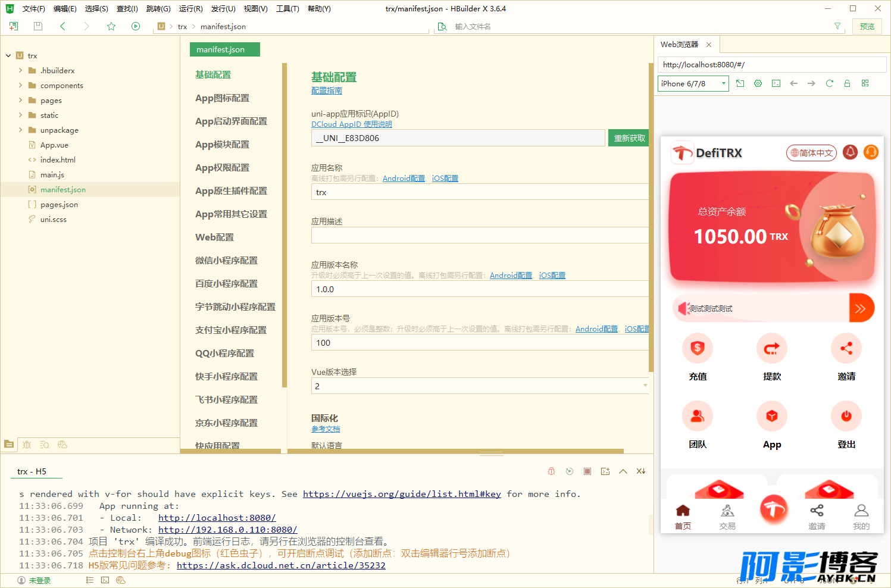
Task: Click the rotate device icon in web browser
Action: 740,83
